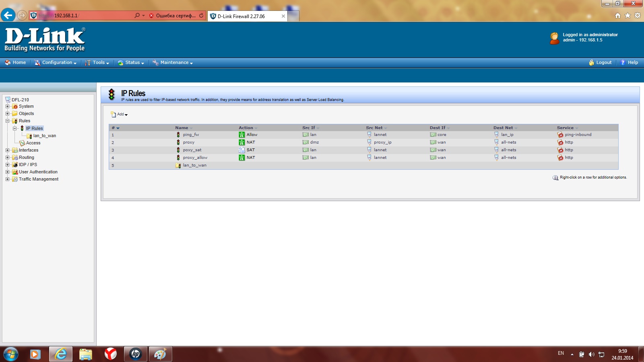Click the dmz interface icon
Screen dimensions: 644x362
pyautogui.click(x=305, y=142)
